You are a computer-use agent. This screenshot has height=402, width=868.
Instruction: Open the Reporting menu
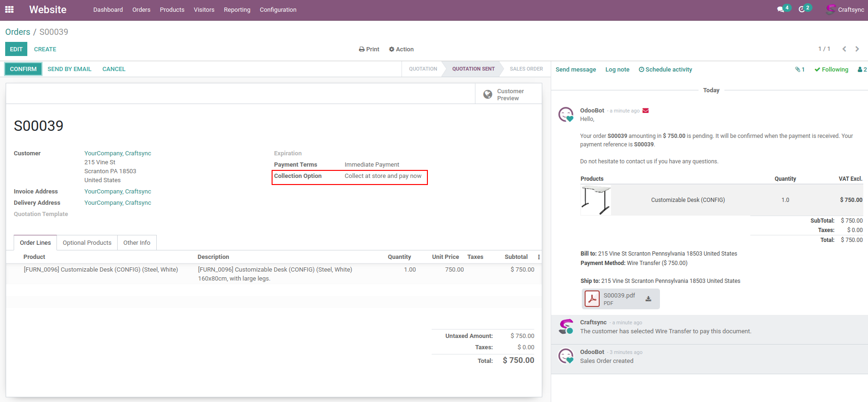click(237, 10)
